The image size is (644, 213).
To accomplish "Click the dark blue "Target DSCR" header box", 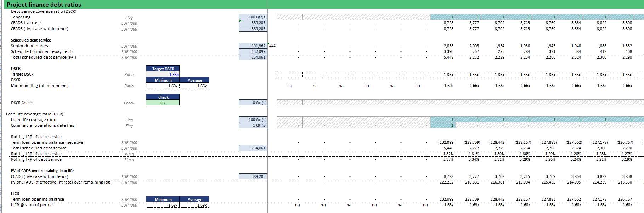I will [163, 69].
